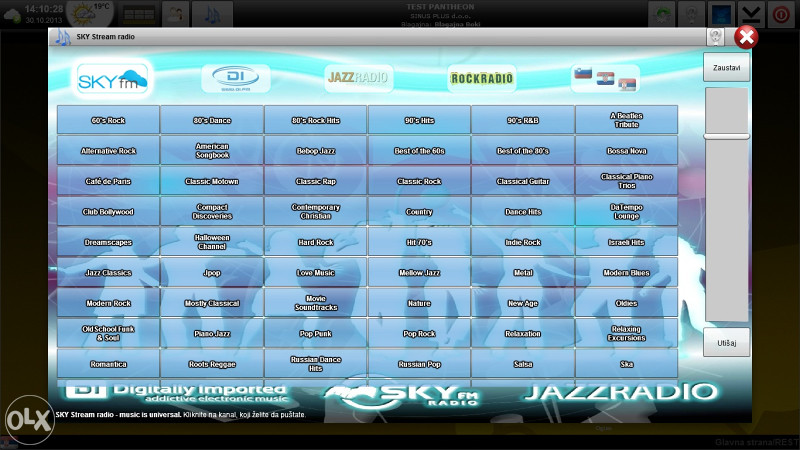Choose the Classic Rock channel
Image resolution: width=800 pixels, height=450 pixels.
point(419,181)
